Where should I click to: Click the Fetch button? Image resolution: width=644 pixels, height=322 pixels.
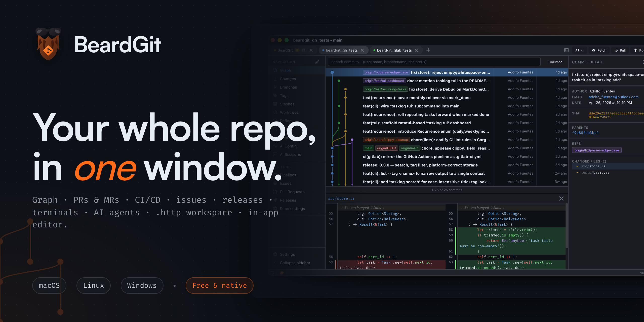click(x=599, y=50)
